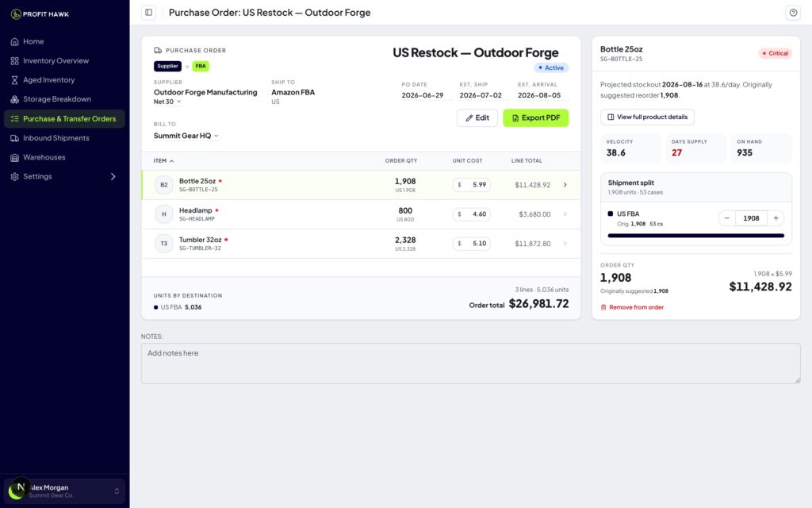Click the Storage Breakdown boxes icon

point(14,99)
